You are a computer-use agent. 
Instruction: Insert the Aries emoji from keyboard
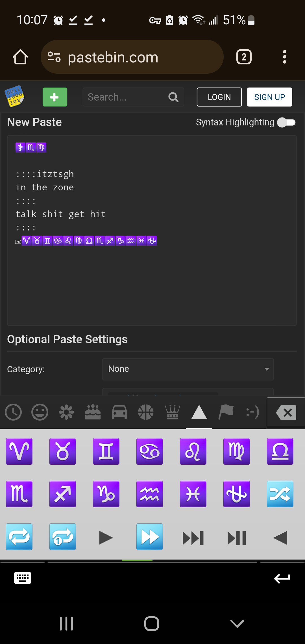pyautogui.click(x=19, y=451)
